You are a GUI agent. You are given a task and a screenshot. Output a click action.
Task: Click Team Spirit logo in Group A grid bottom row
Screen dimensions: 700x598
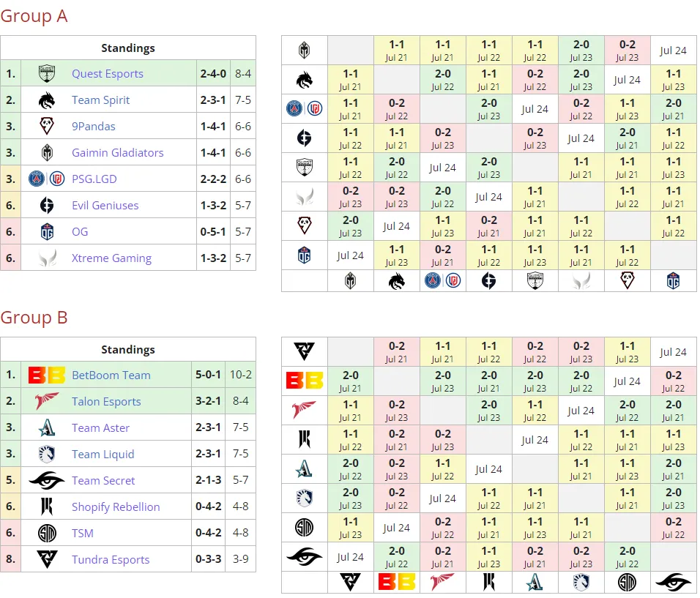[396, 281]
